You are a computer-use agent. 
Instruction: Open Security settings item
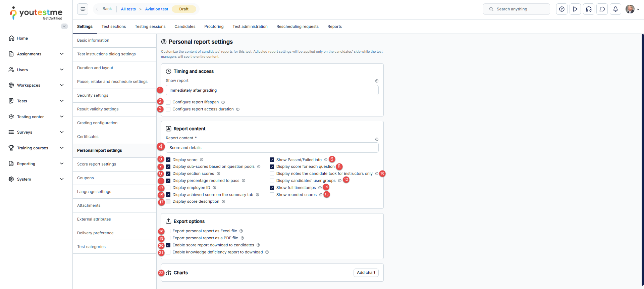coord(114,95)
